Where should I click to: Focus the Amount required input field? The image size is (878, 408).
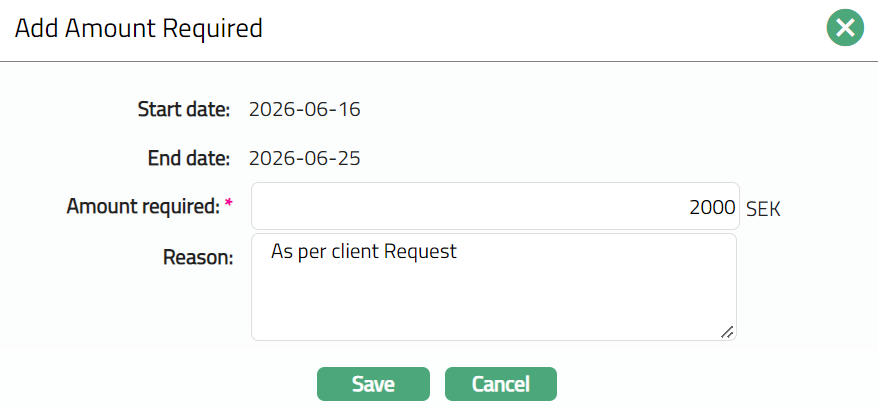494,207
